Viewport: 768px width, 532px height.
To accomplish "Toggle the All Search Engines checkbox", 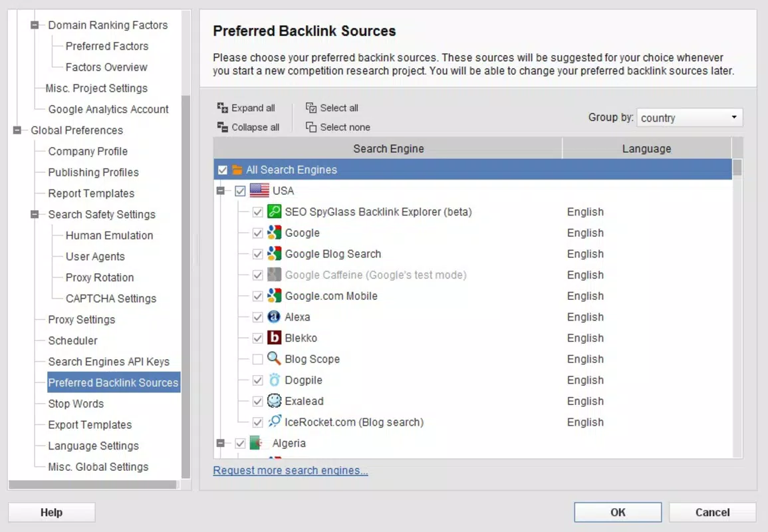I will point(222,170).
